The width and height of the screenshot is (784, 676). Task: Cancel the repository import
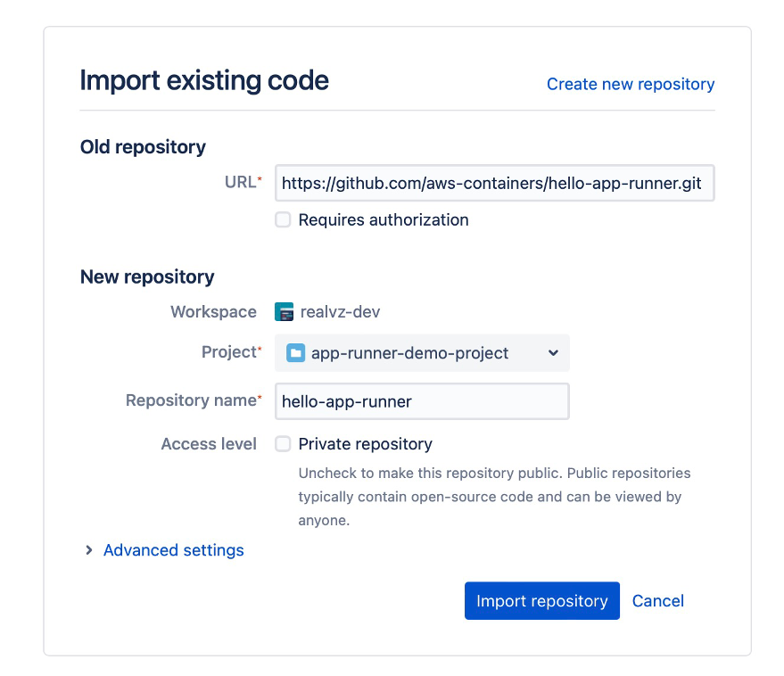pyautogui.click(x=658, y=600)
